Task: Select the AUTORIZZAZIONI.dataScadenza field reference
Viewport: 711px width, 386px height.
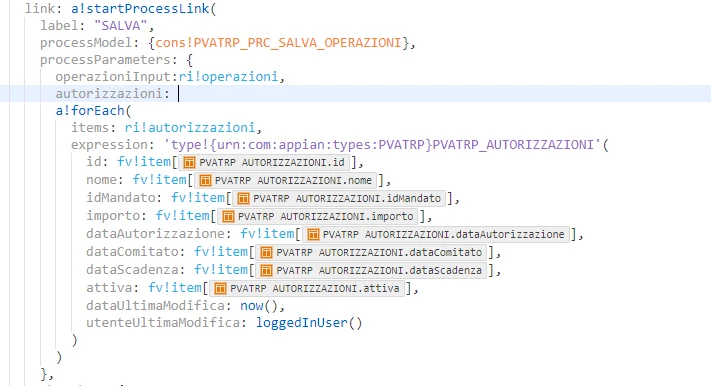Action: [x=371, y=270]
